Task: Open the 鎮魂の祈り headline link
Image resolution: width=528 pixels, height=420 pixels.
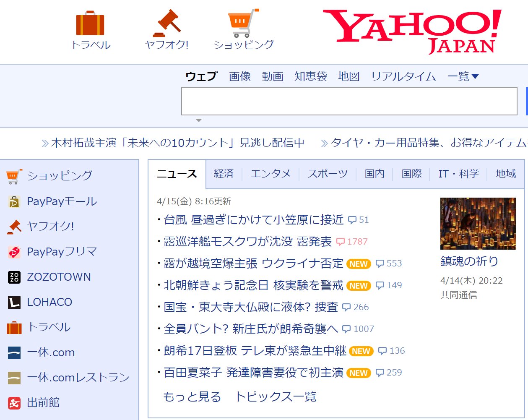Action: 469,261
